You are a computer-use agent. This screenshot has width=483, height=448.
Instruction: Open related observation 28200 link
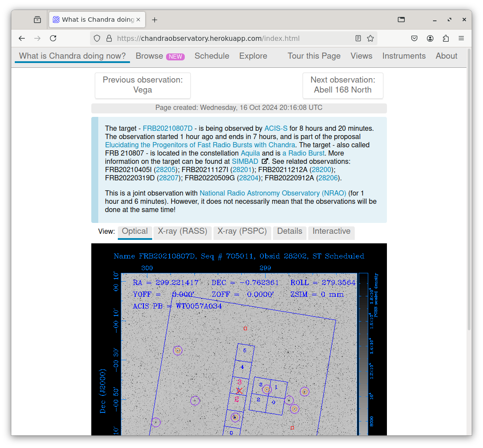[321, 169]
